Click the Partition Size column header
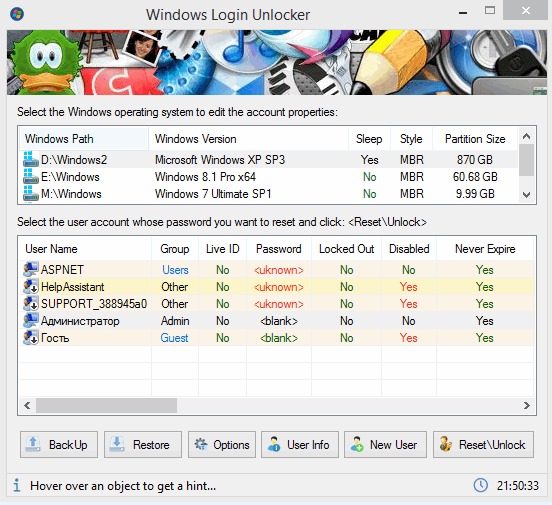Screen dimensions: 552x505 [475, 139]
